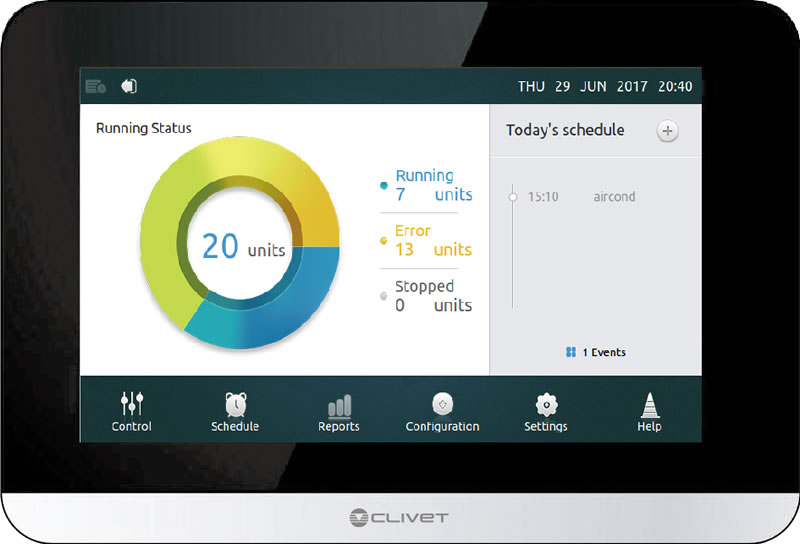Open the Reports bar chart icon

[339, 406]
